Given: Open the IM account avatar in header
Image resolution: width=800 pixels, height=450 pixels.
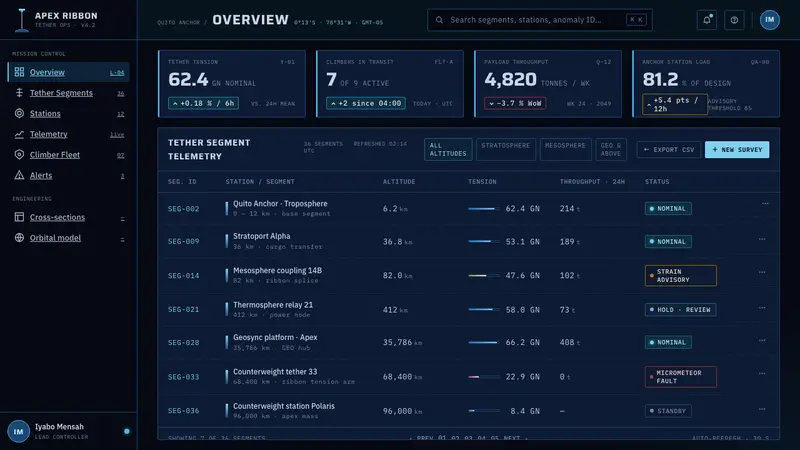Looking at the screenshot, I should click(769, 20).
